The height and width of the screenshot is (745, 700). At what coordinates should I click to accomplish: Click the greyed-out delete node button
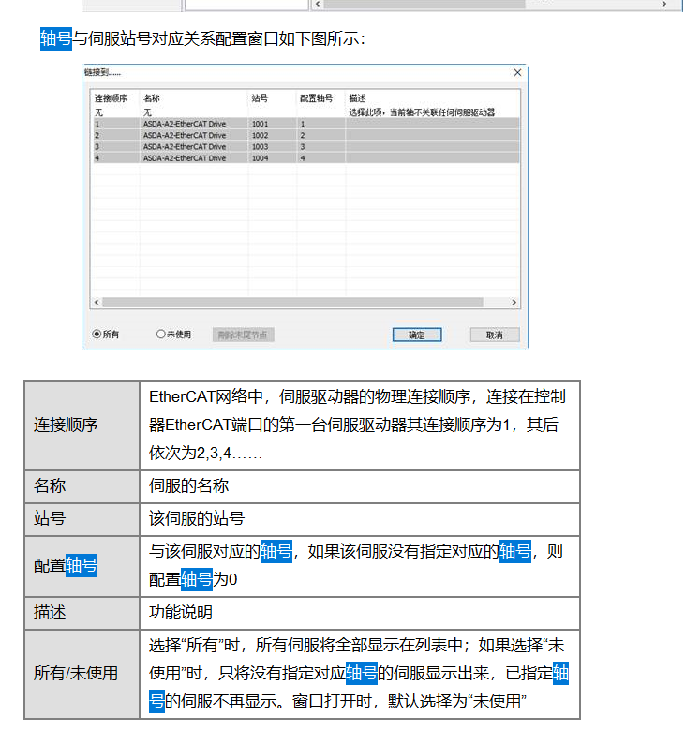[x=244, y=335]
